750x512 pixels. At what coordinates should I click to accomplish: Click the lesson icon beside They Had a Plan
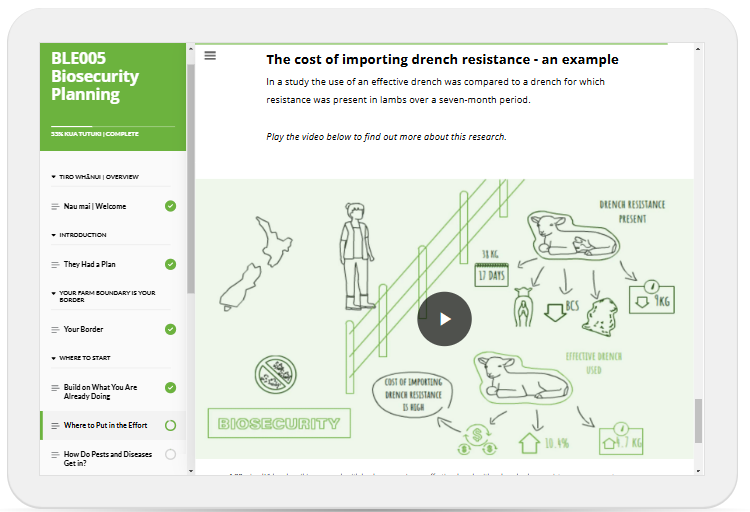(x=55, y=265)
